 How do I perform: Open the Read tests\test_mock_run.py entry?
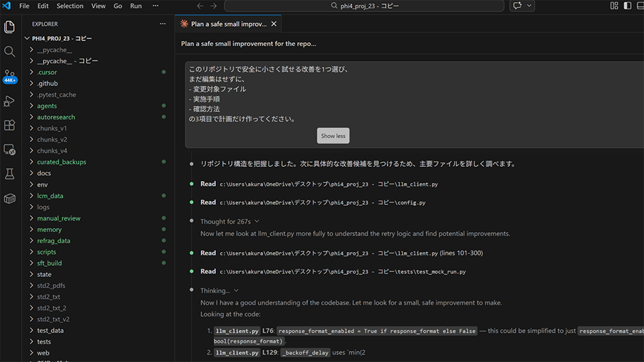[x=333, y=271]
